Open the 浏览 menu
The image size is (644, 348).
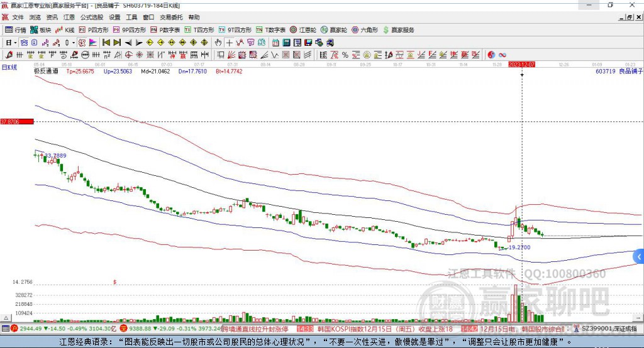coord(35,17)
